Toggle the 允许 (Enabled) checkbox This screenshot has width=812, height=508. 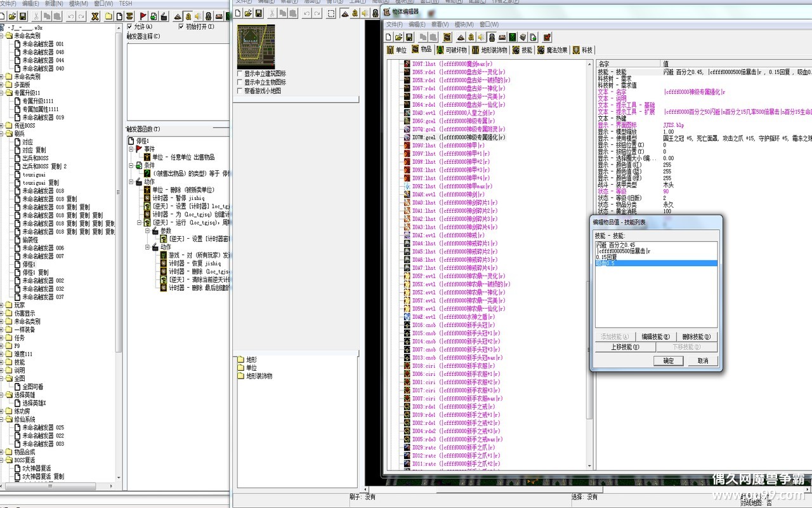point(131,27)
